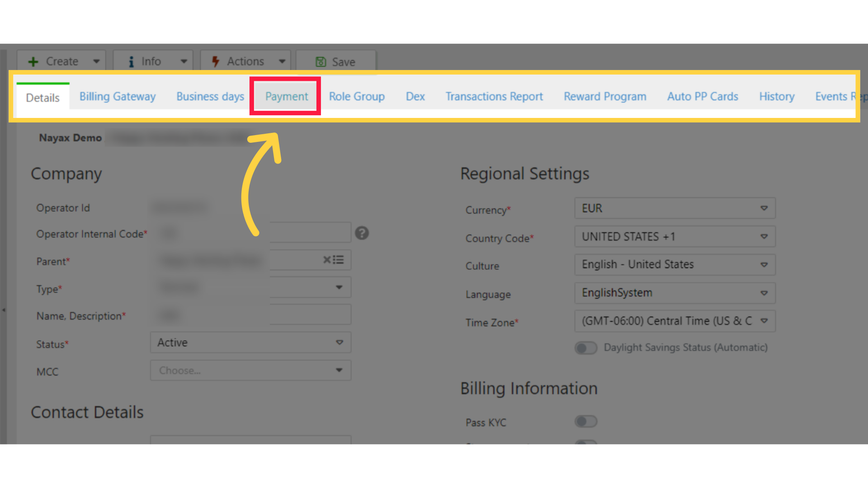This screenshot has width=868, height=488.
Task: Toggle the Pass KYC switch
Action: pyautogui.click(x=586, y=422)
